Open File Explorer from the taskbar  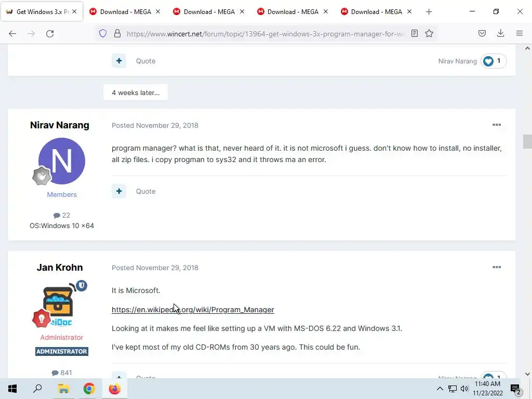pos(63,389)
